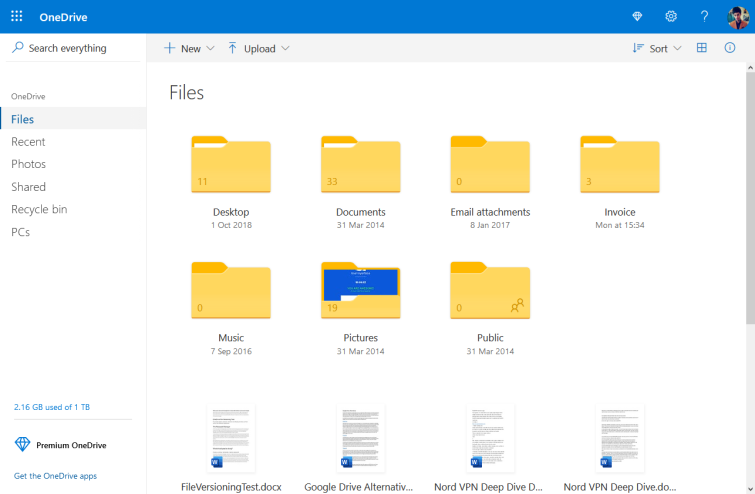Open the help question mark icon
This screenshot has height=494, width=755.
(x=704, y=16)
